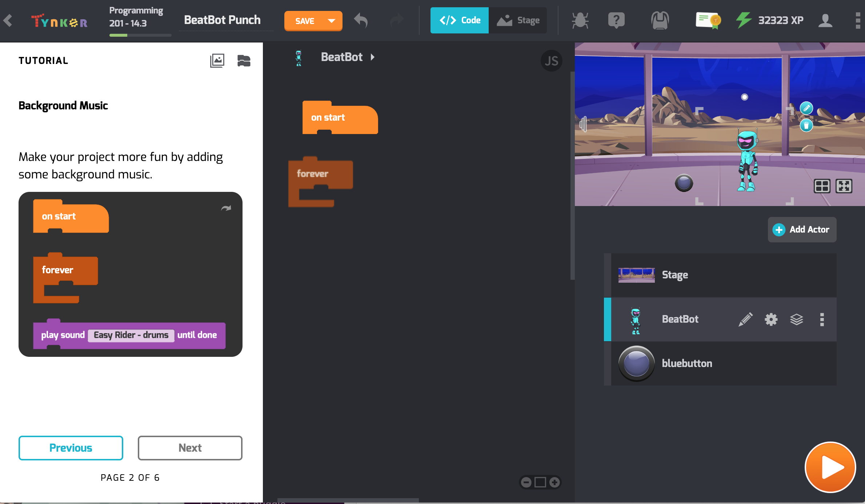
Task: Open the user profile icon
Action: tap(825, 20)
